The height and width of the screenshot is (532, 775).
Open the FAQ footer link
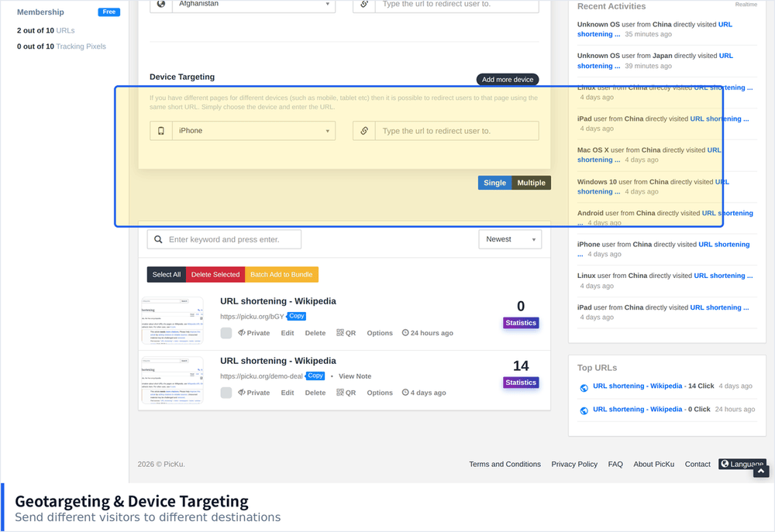click(615, 465)
